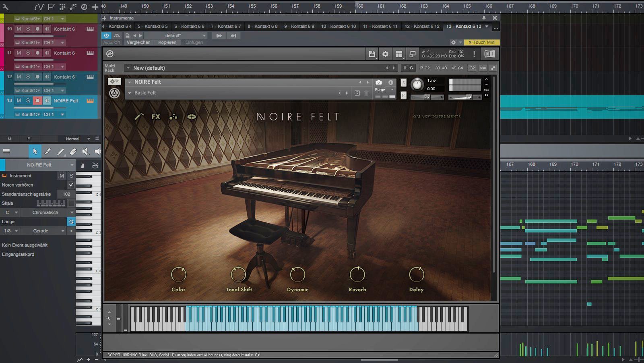Click the Kontakt workspace layout icon

tap(399, 54)
